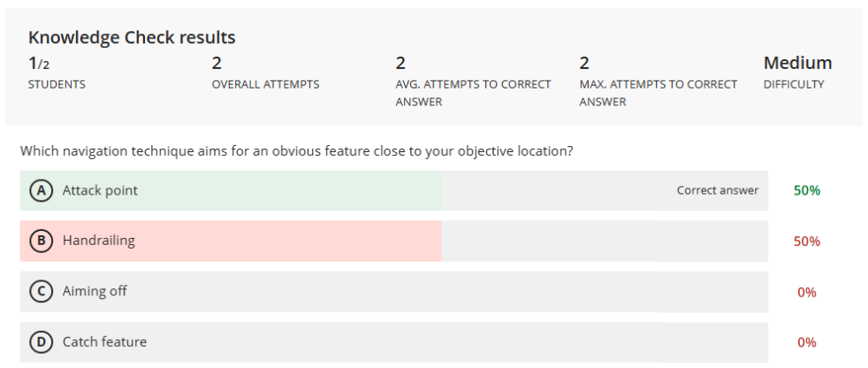Choose the "Catch feature" answer text
This screenshot has height=368, width=868.
(104, 341)
